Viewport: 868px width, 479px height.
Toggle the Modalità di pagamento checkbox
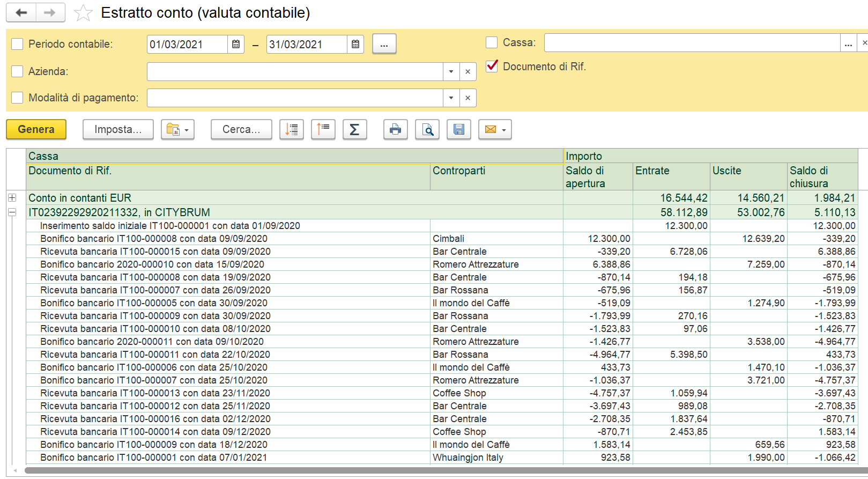pos(17,98)
